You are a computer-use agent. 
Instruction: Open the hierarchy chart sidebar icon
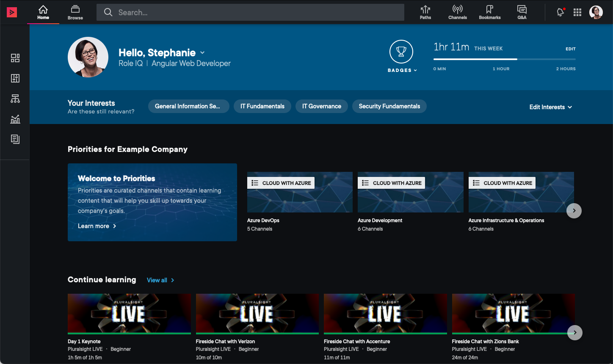(15, 99)
